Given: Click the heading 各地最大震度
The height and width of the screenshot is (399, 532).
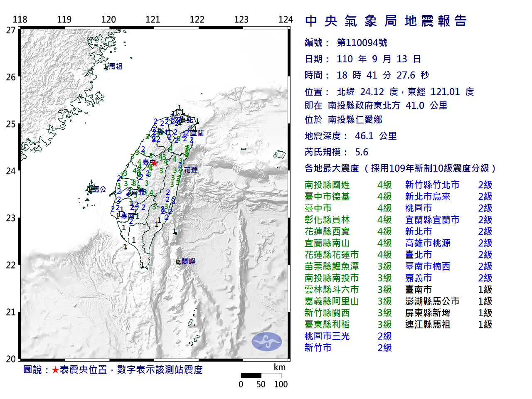Looking at the screenshot, I should pyautogui.click(x=332, y=168).
